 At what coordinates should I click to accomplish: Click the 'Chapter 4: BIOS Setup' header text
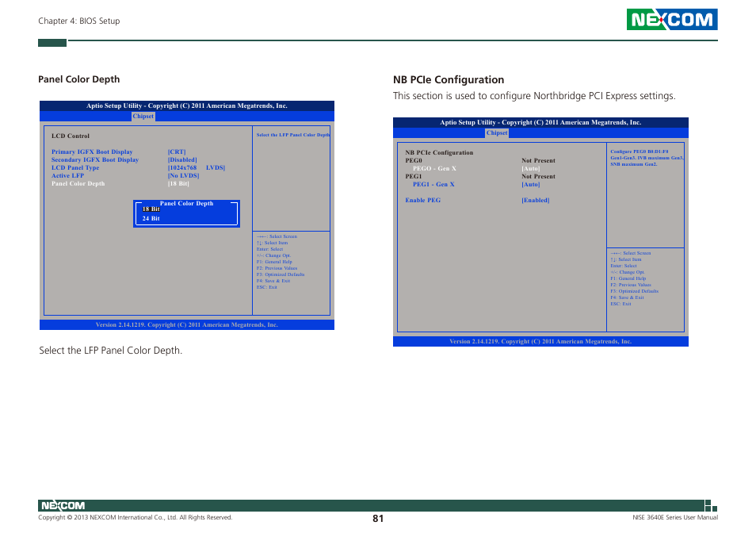(79, 21)
